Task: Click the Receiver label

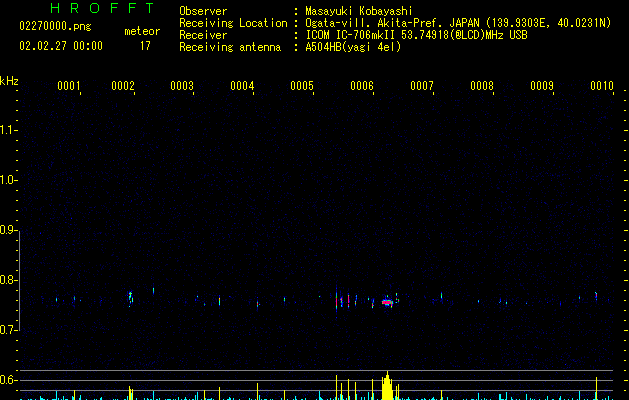Action: (203, 35)
